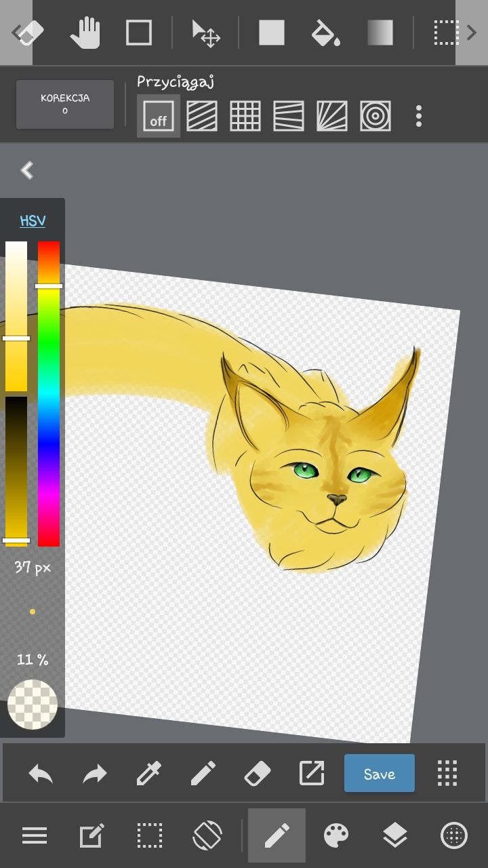Open the KOREKCJA correction setting
488x868 pixels.
pyautogui.click(x=65, y=104)
